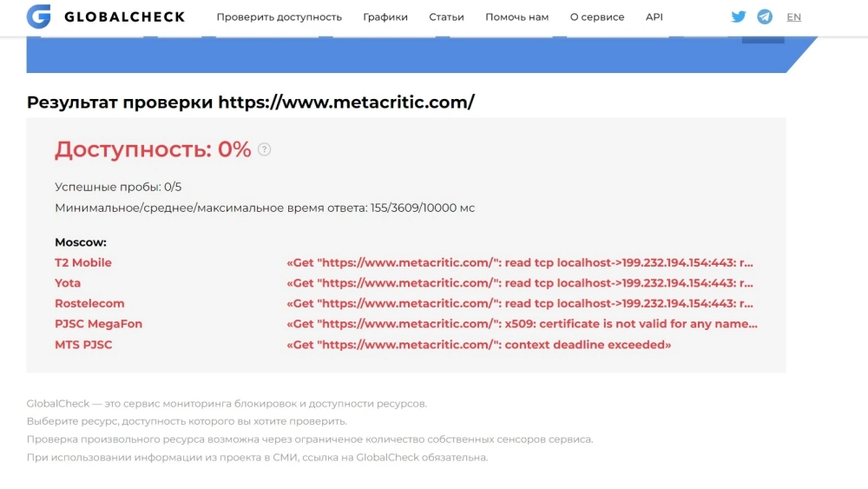Open the Telegram channel icon
868x489 pixels.
[765, 17]
